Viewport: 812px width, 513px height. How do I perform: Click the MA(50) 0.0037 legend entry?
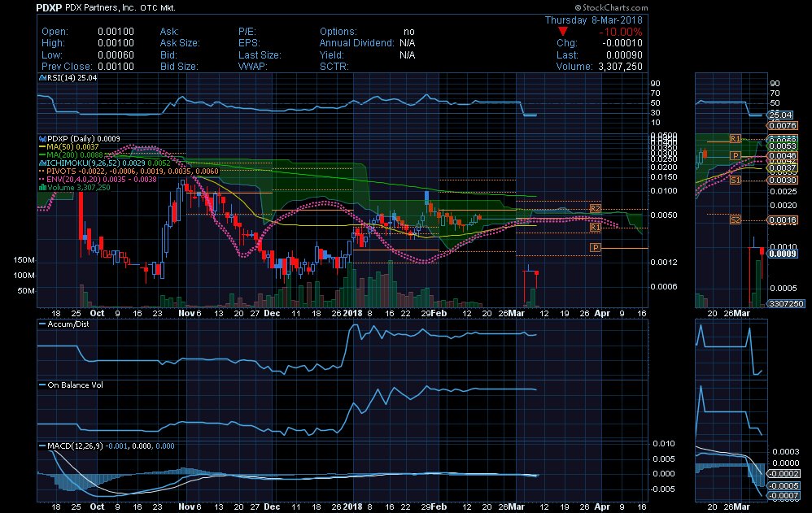[72, 147]
